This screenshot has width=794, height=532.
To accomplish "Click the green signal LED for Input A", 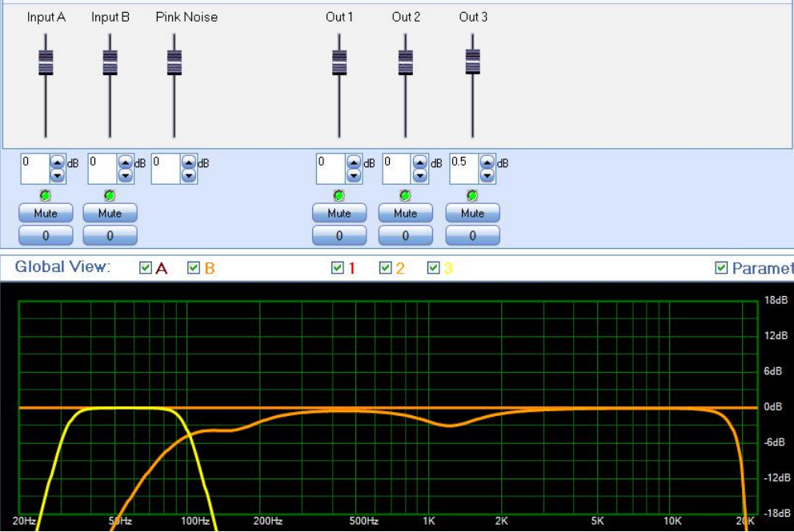I will tap(45, 195).
